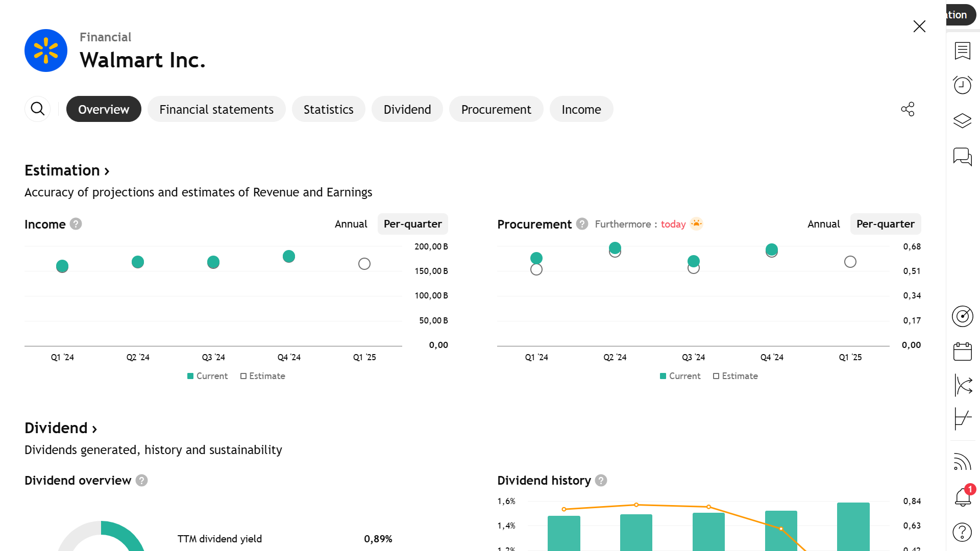980x551 pixels.
Task: Select Q1 '25 Income estimate circle
Action: point(364,264)
